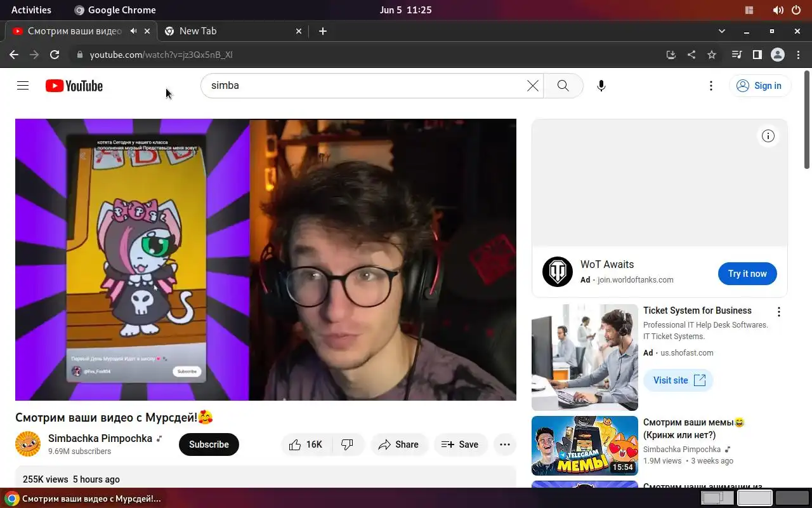This screenshot has width=812, height=508.
Task: Open a new tab with plus
Action: pos(322,30)
